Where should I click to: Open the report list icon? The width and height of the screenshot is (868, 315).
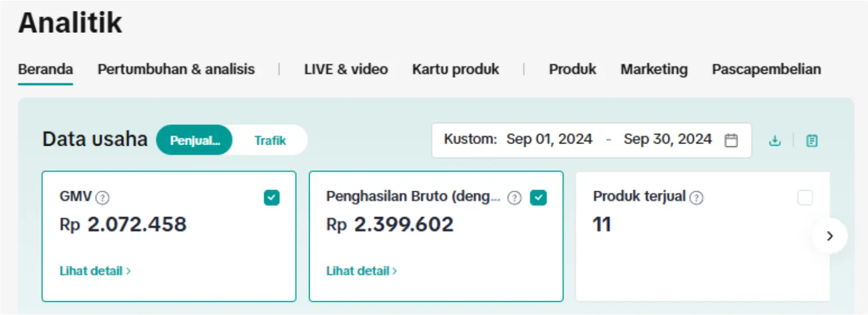(812, 141)
